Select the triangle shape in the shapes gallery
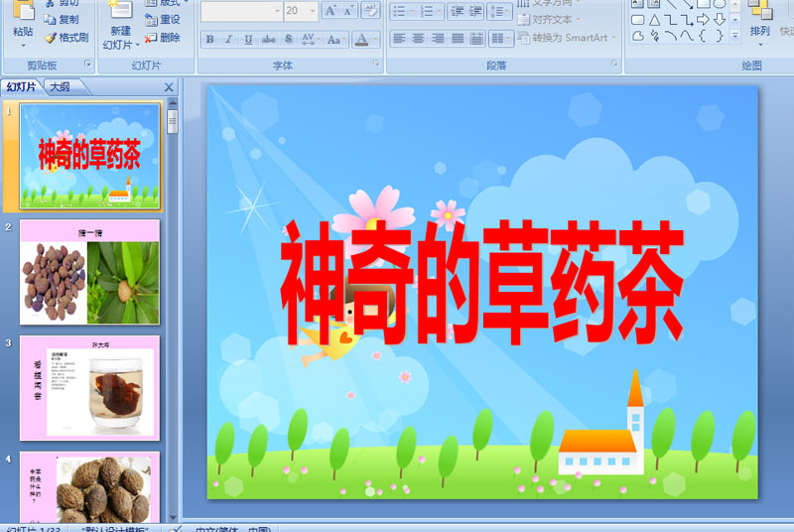Screen dimensions: 794x532 (x=655, y=19)
